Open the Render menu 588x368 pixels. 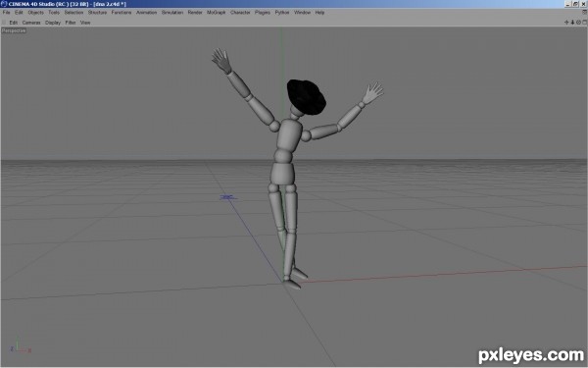click(x=195, y=13)
